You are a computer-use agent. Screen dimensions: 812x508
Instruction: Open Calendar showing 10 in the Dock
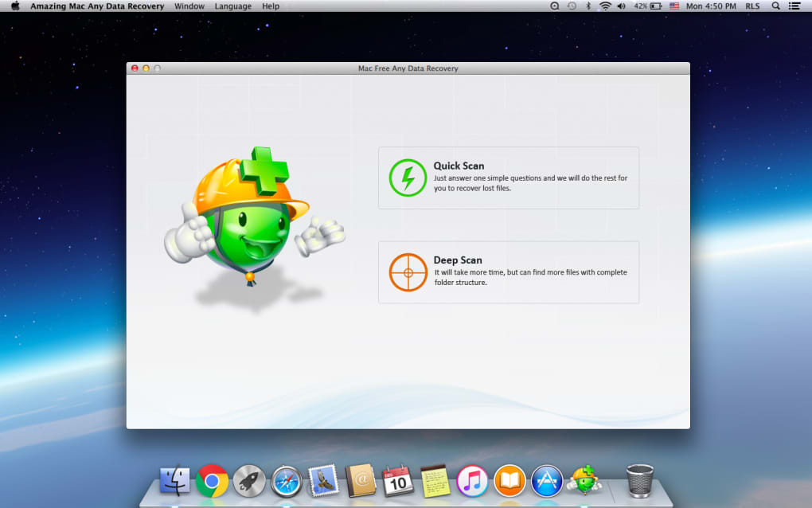[398, 481]
